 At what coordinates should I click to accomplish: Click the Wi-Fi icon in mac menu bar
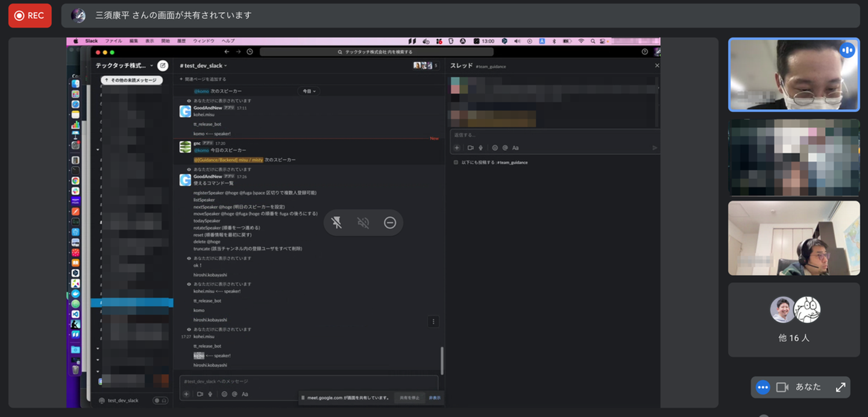[581, 41]
